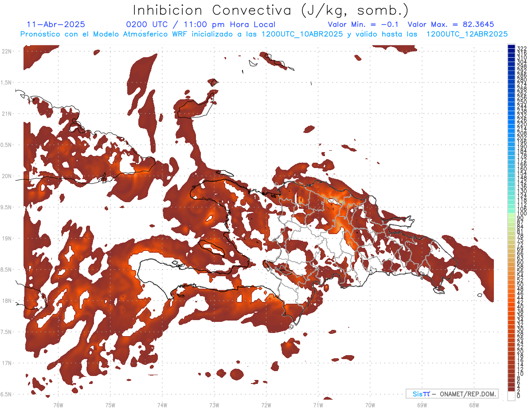The image size is (532, 411).
Task: Click the '0200 UTC / 11:00 pm Hora Local' time label
Action: [x=200, y=24]
